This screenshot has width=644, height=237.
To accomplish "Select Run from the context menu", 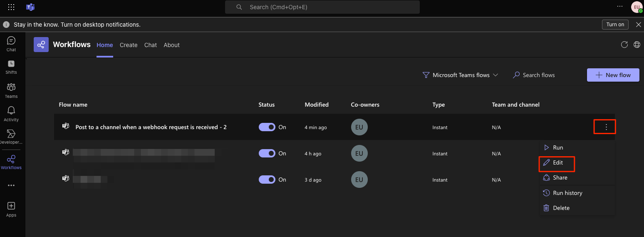I will click(577, 147).
